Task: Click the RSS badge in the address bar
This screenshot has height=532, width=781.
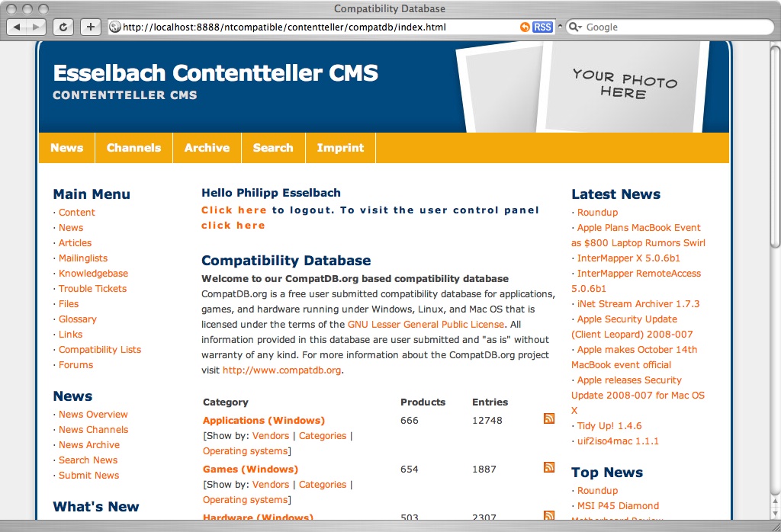Action: [542, 27]
